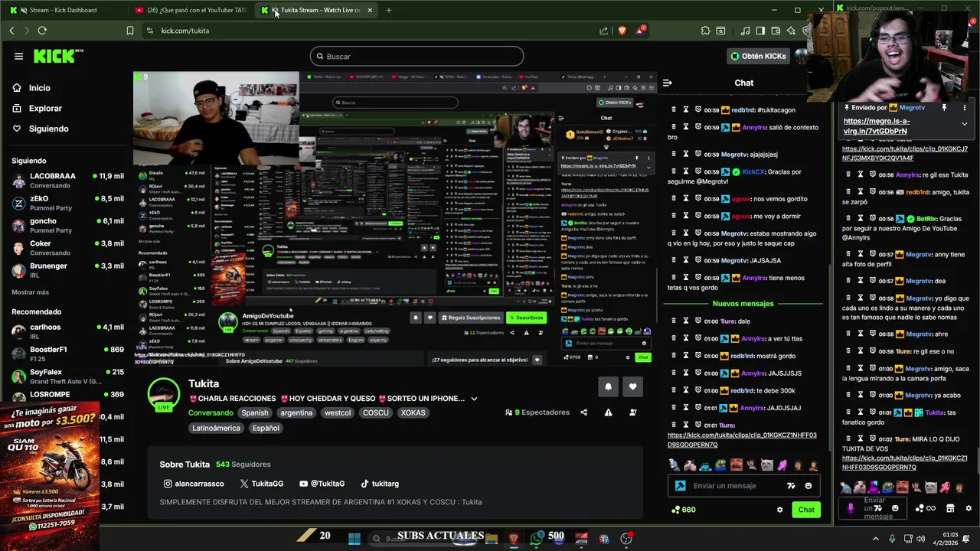This screenshot has width=980, height=551.
Task: Collapse the Chat panel arrow icon
Action: pyautogui.click(x=667, y=83)
